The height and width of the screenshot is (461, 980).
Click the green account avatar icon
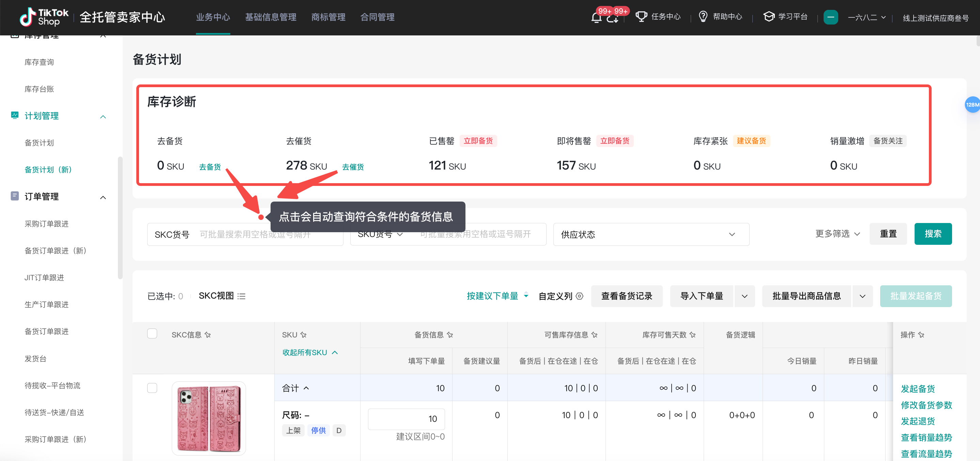point(830,17)
